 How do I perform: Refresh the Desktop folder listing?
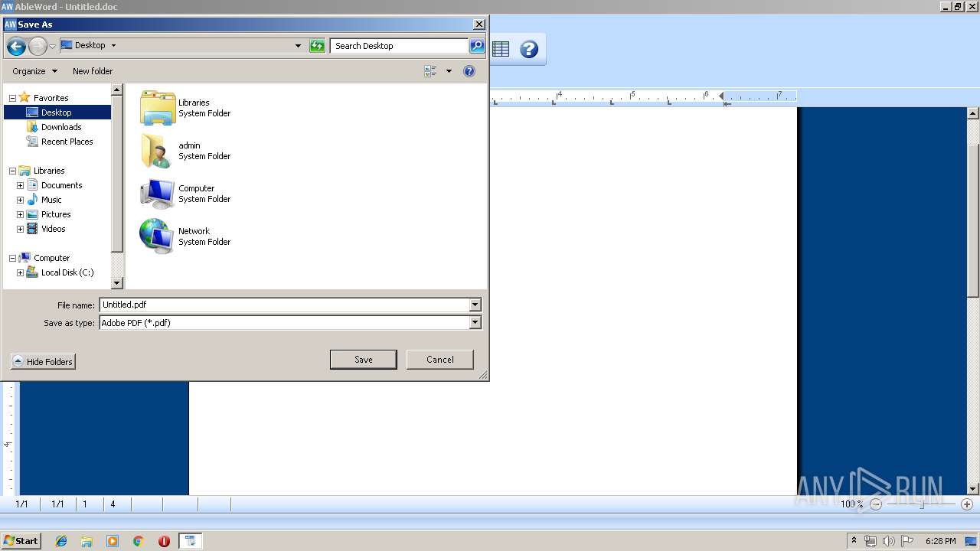point(317,46)
